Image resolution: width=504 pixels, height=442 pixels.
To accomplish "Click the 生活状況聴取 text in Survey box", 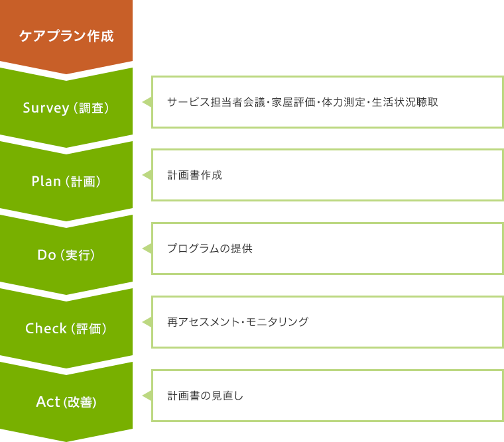I will tap(405, 102).
